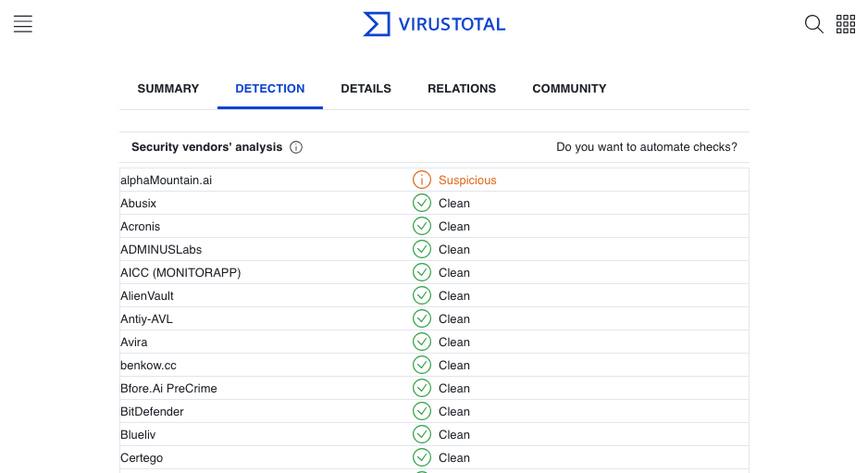Open the search magnifier icon
The width and height of the screenshot is (868, 473).
pyautogui.click(x=813, y=24)
